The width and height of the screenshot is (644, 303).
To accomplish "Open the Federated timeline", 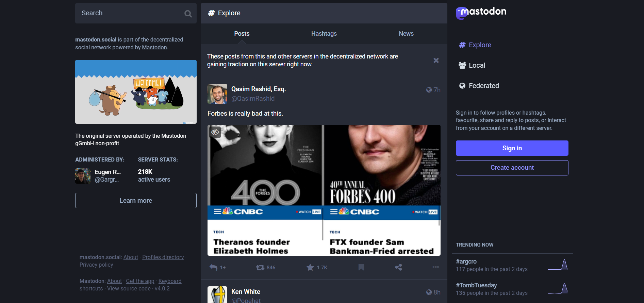I will 479,86.
